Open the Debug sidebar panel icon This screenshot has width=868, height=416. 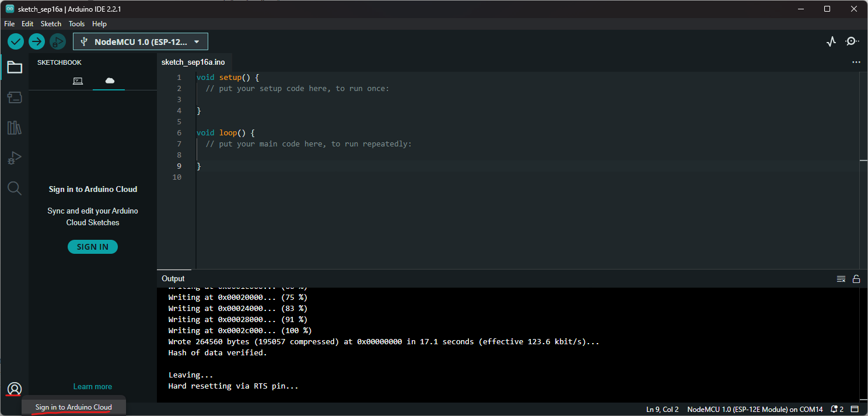15,158
